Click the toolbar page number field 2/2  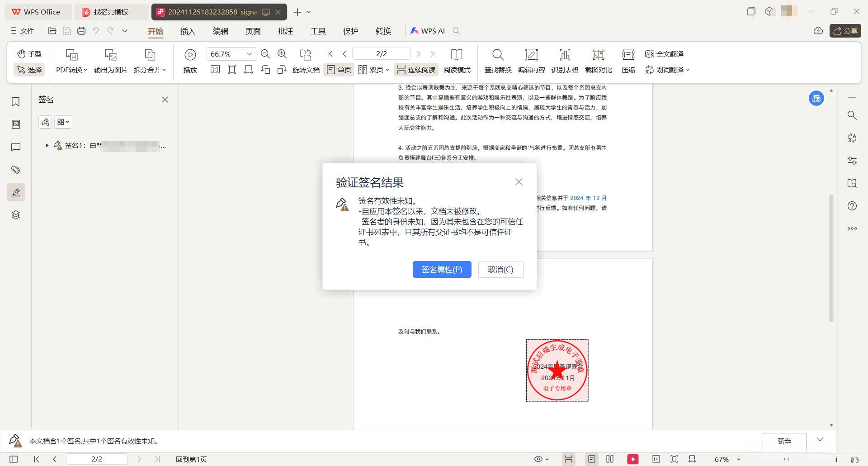(x=381, y=54)
